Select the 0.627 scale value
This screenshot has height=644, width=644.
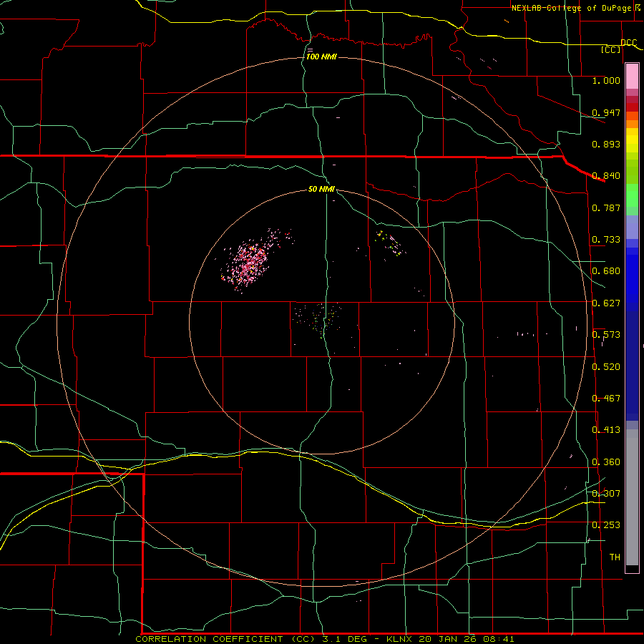click(x=606, y=303)
